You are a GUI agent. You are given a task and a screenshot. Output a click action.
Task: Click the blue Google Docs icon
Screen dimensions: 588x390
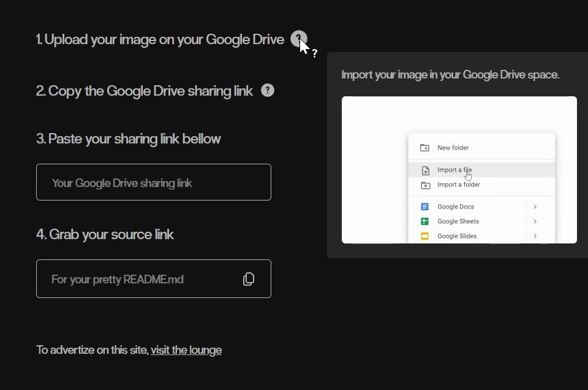pyautogui.click(x=424, y=207)
